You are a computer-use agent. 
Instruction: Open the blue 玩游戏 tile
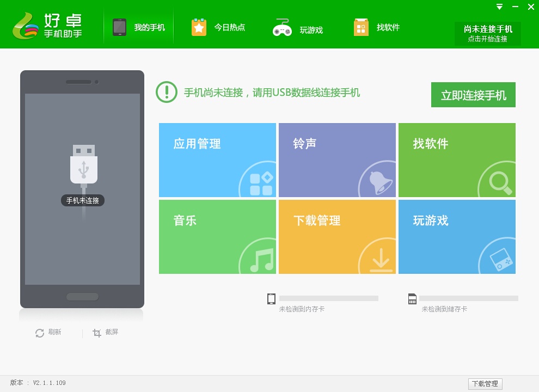tap(457, 237)
